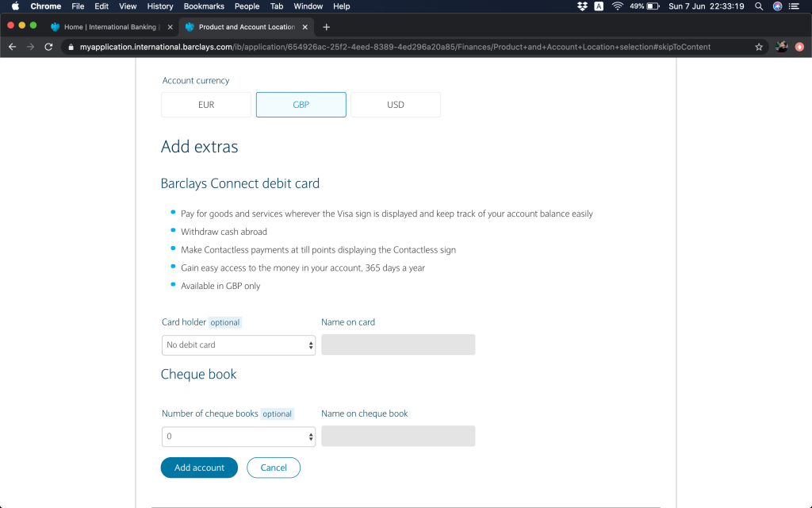Viewport: 812px width, 508px height.
Task: Click the Name on cheque book field
Action: pyautogui.click(x=398, y=437)
